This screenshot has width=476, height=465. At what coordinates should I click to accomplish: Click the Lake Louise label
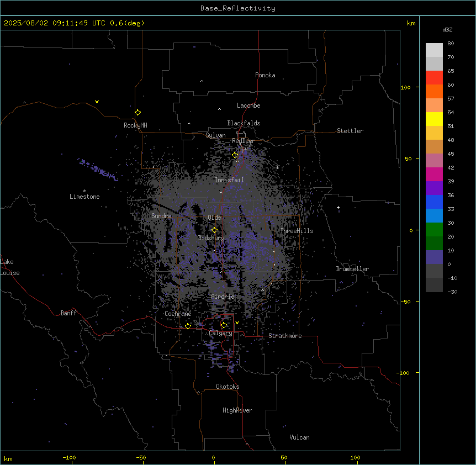click(10, 267)
